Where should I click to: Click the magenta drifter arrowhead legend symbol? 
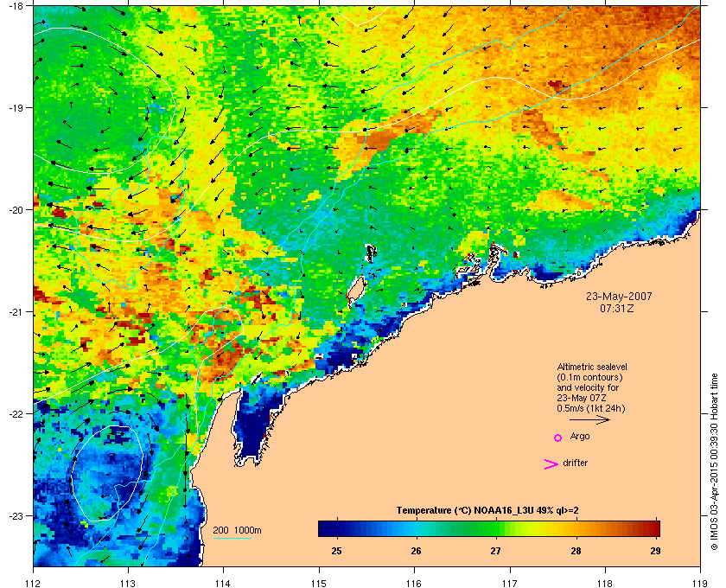551,464
